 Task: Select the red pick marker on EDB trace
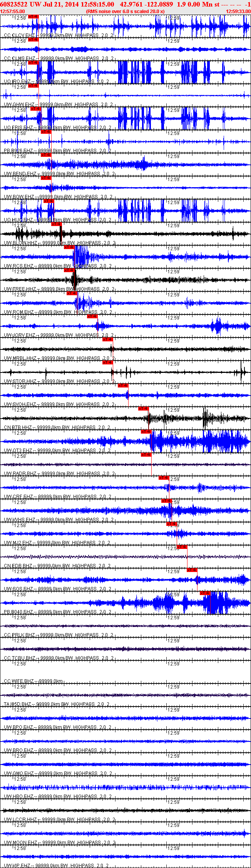point(182,547)
